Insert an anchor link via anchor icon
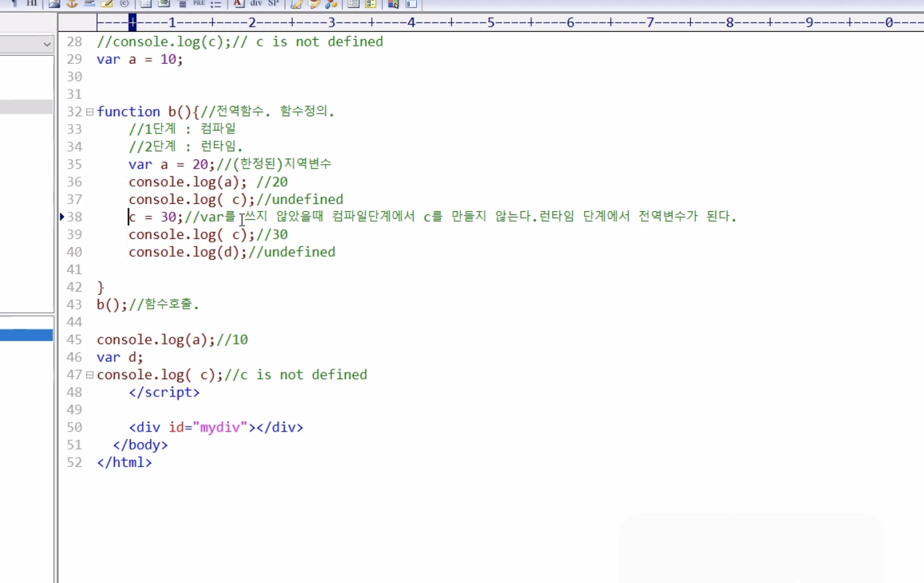 point(72,3)
